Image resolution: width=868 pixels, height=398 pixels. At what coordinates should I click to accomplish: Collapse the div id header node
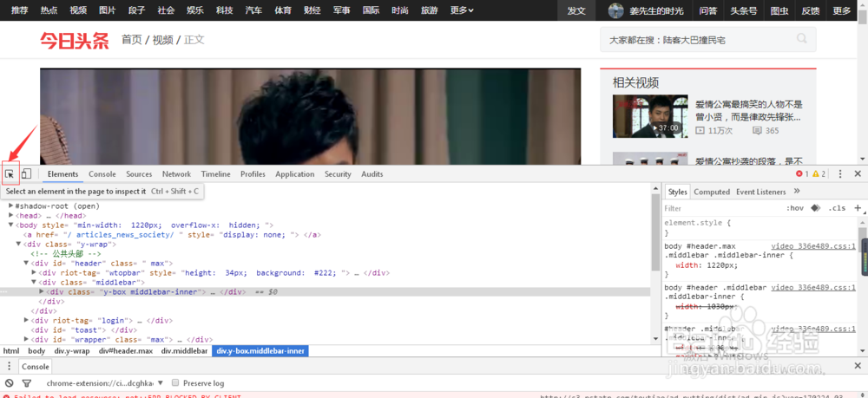tap(26, 263)
